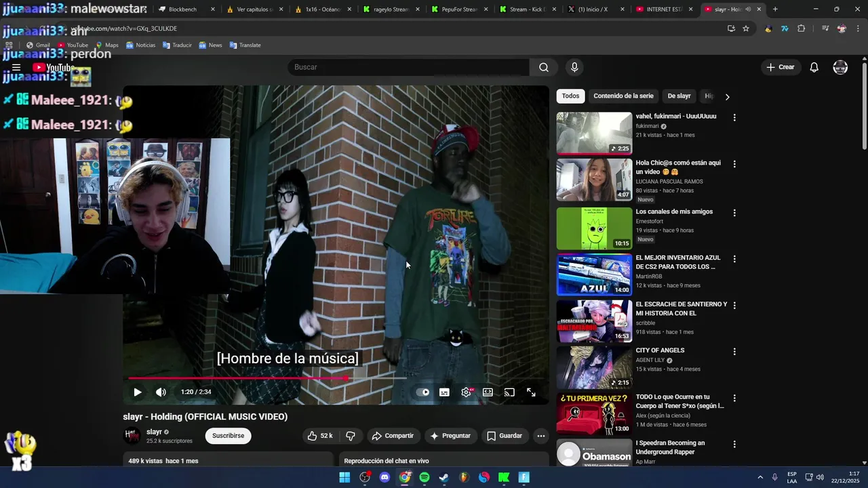868x488 pixels.
Task: Select the De slayr chip
Action: click(x=679, y=96)
